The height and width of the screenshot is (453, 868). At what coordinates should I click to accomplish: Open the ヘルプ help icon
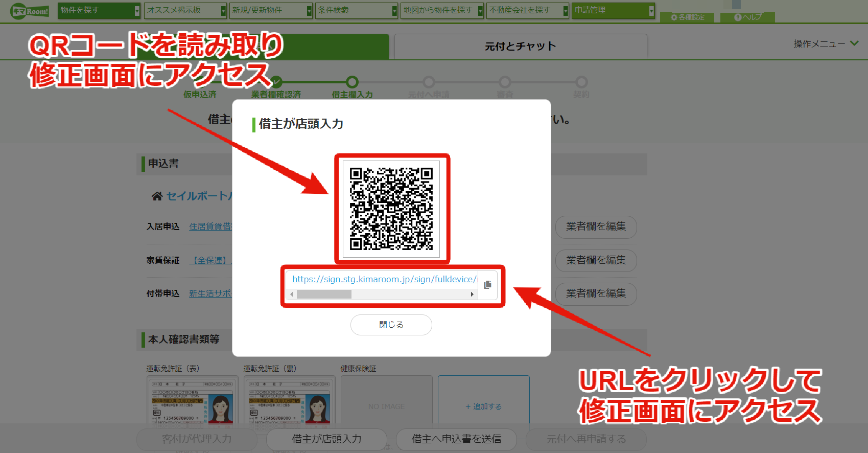click(x=747, y=17)
